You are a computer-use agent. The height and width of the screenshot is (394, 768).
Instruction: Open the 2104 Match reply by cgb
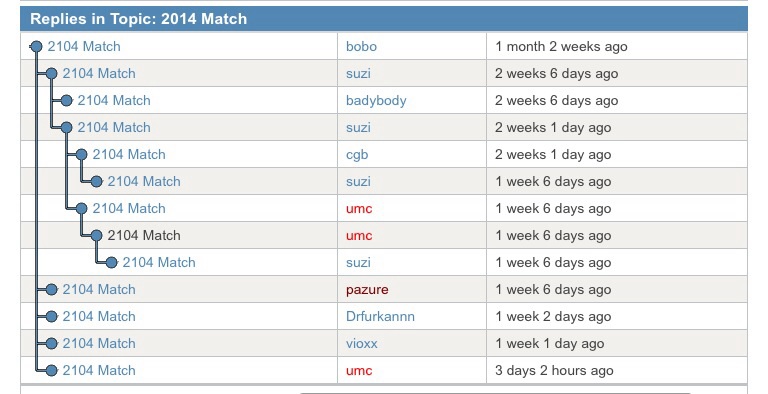pyautogui.click(x=129, y=154)
